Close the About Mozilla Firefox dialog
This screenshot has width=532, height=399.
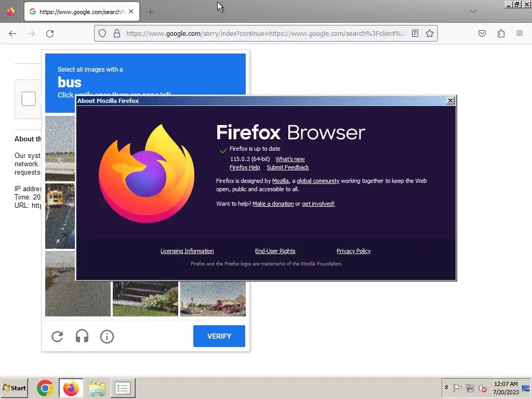pos(450,100)
